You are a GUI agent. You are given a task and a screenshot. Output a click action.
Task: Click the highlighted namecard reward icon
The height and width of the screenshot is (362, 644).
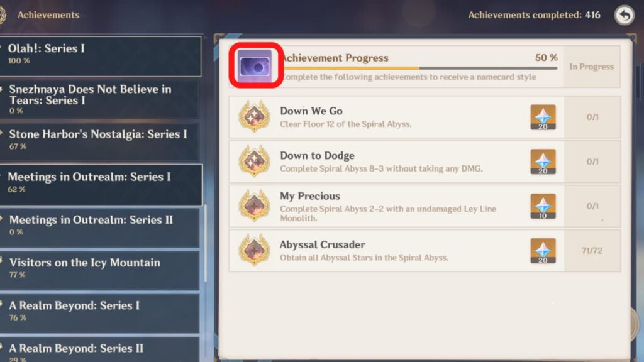pyautogui.click(x=255, y=65)
